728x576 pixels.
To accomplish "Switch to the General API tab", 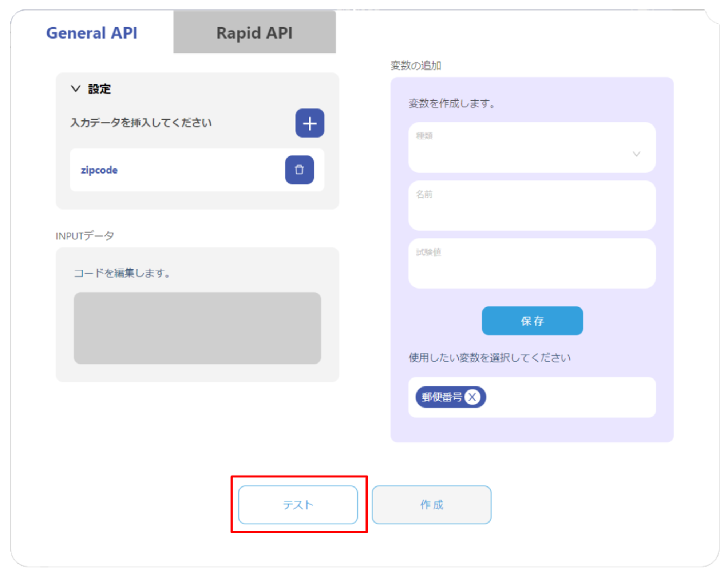I will pyautogui.click(x=92, y=33).
